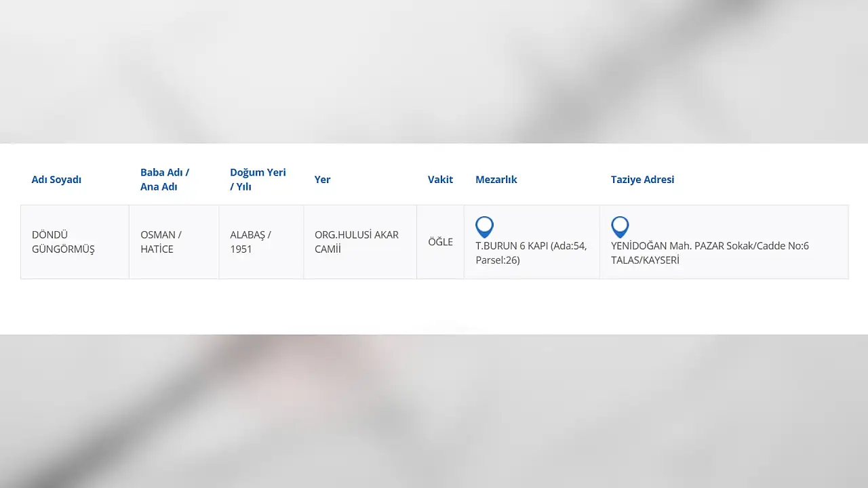Screen dimensions: 868x488
Task: Click the Doğum Yeri / Yılı header
Action: 258,180
